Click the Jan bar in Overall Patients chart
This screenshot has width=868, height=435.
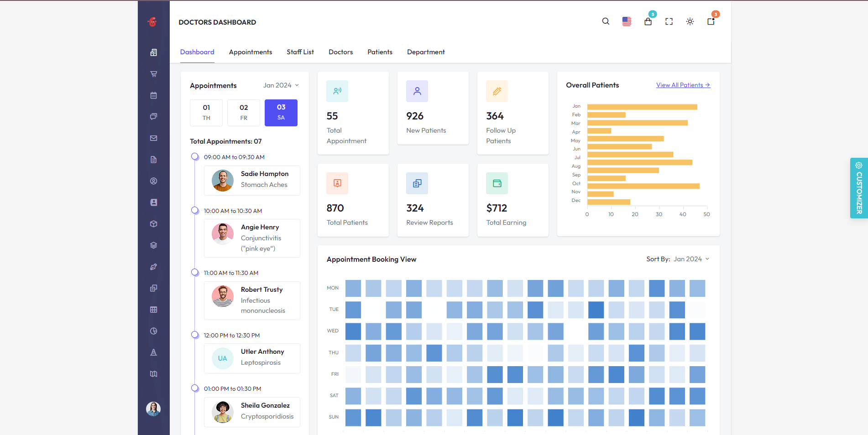click(642, 107)
